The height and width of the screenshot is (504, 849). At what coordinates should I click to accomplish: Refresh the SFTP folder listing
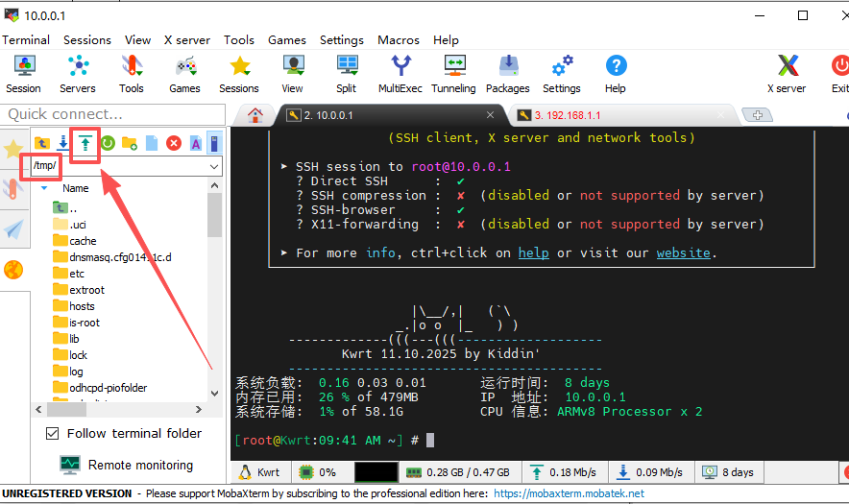[108, 143]
